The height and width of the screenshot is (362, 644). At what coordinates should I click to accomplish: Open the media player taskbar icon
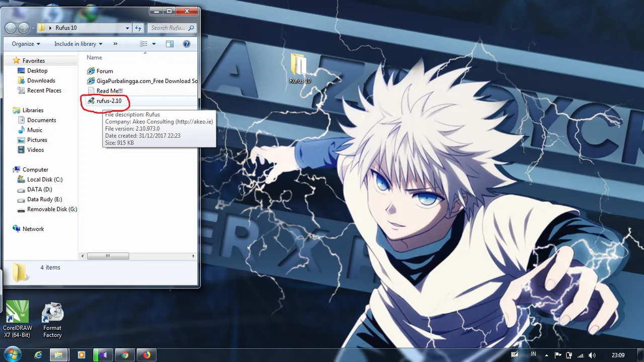82,355
